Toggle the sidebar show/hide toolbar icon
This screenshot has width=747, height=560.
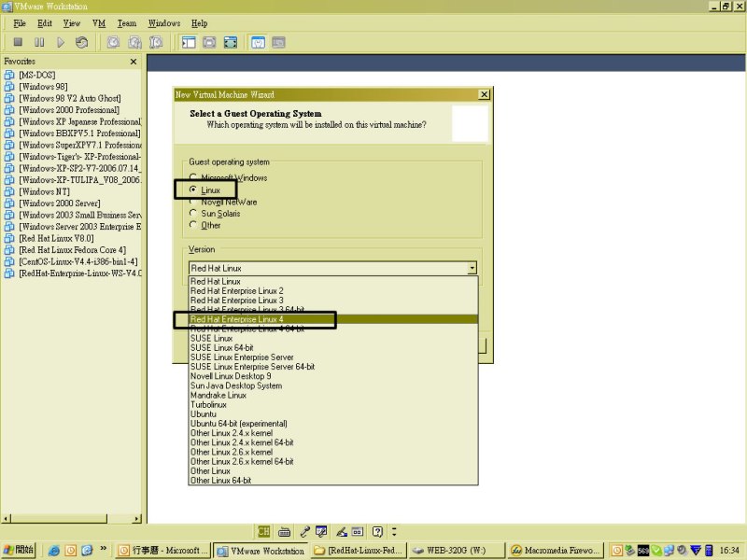(x=189, y=42)
